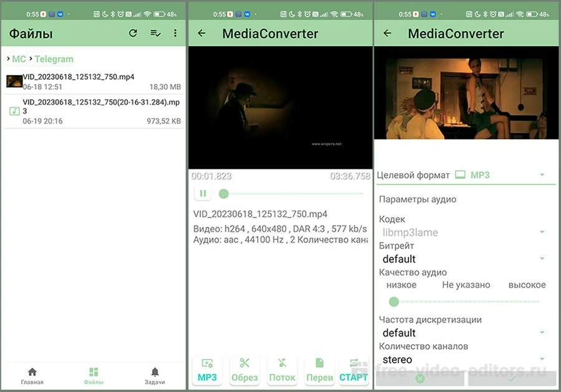This screenshot has width=561, height=392.
Task: Open the Поток stream tool
Action: (x=282, y=371)
